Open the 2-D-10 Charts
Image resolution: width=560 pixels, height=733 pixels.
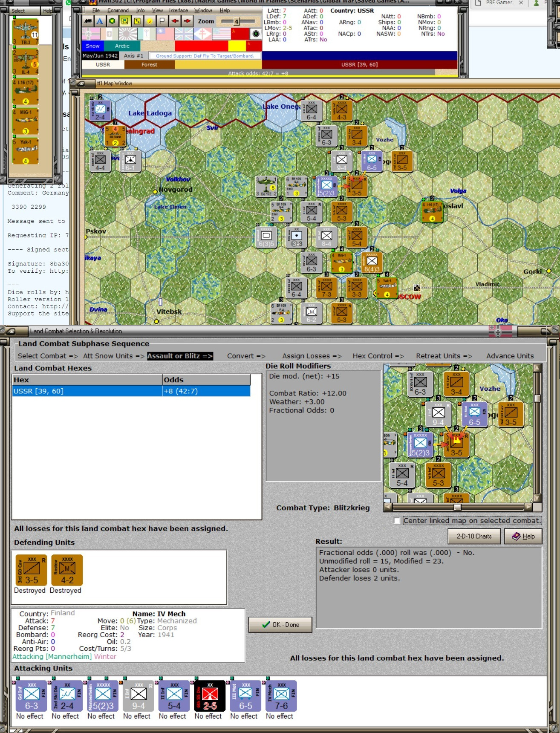474,536
